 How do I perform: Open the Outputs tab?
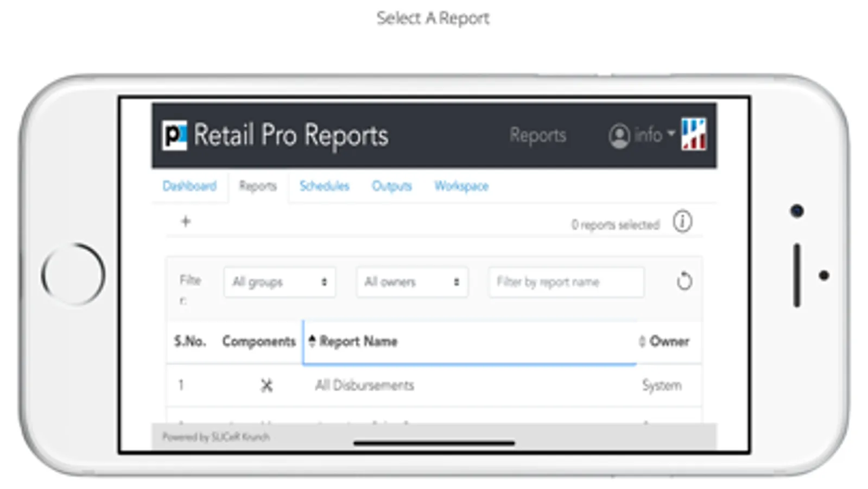tap(392, 186)
